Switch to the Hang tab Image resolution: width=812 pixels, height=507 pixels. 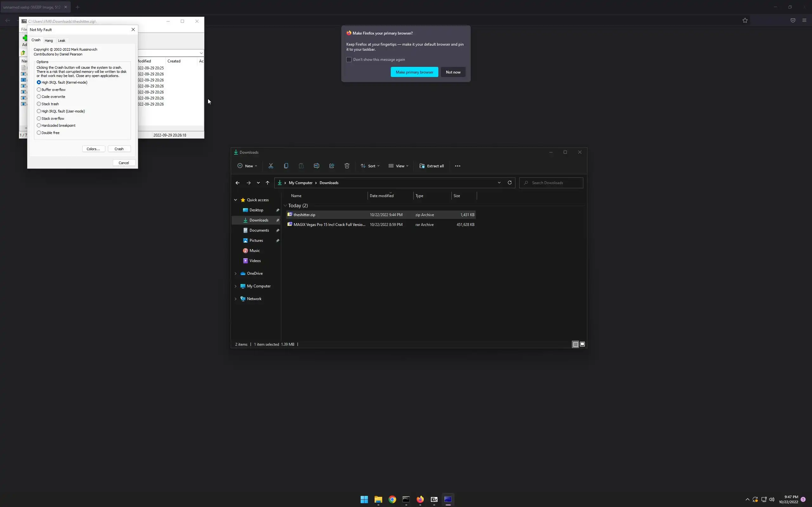pos(49,41)
